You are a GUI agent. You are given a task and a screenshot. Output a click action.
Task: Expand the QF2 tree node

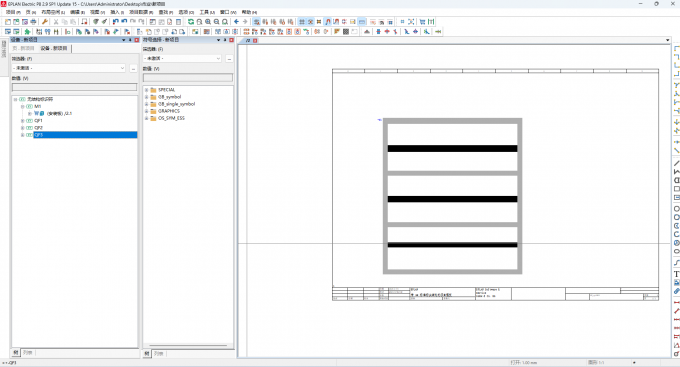[x=23, y=128]
